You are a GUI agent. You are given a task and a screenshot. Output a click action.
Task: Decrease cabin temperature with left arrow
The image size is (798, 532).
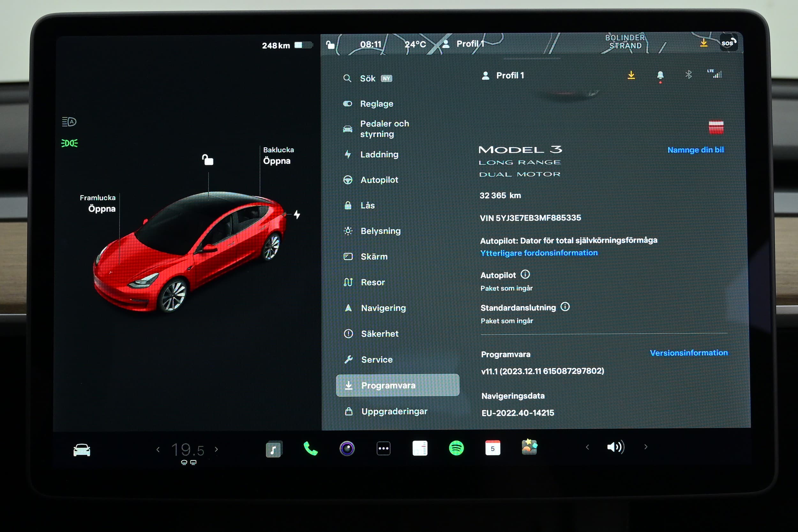point(158,450)
